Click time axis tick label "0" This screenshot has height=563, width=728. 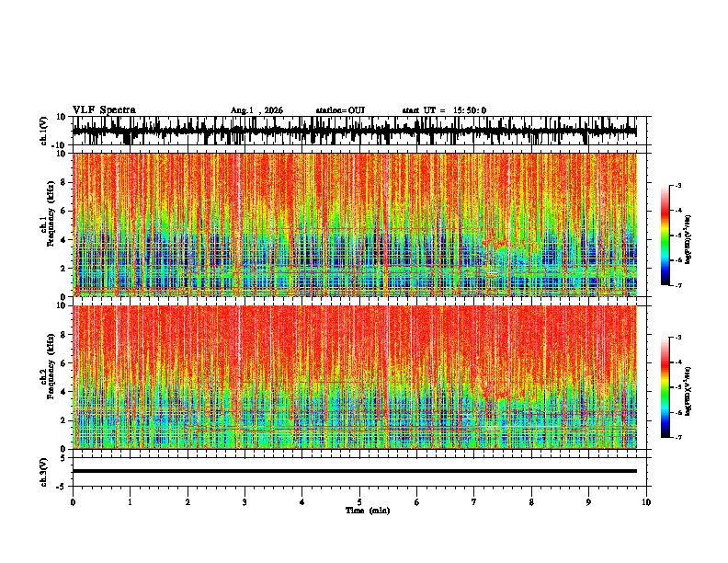[x=73, y=502]
